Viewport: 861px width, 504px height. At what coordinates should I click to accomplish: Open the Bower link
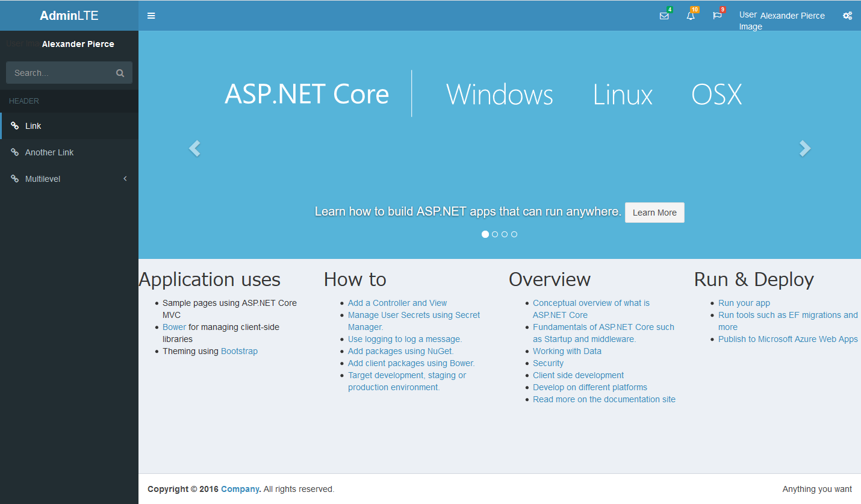point(174,327)
